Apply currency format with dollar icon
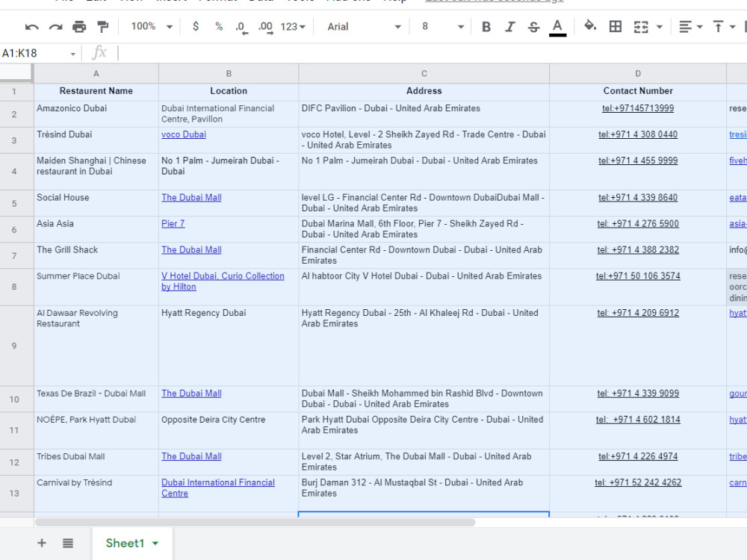Screen dimensions: 747x560 click(x=195, y=26)
